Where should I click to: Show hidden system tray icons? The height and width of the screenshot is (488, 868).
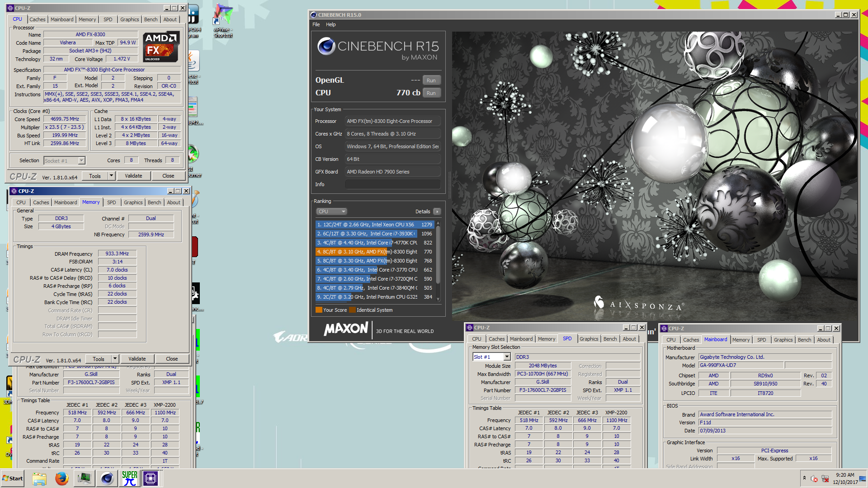click(804, 478)
